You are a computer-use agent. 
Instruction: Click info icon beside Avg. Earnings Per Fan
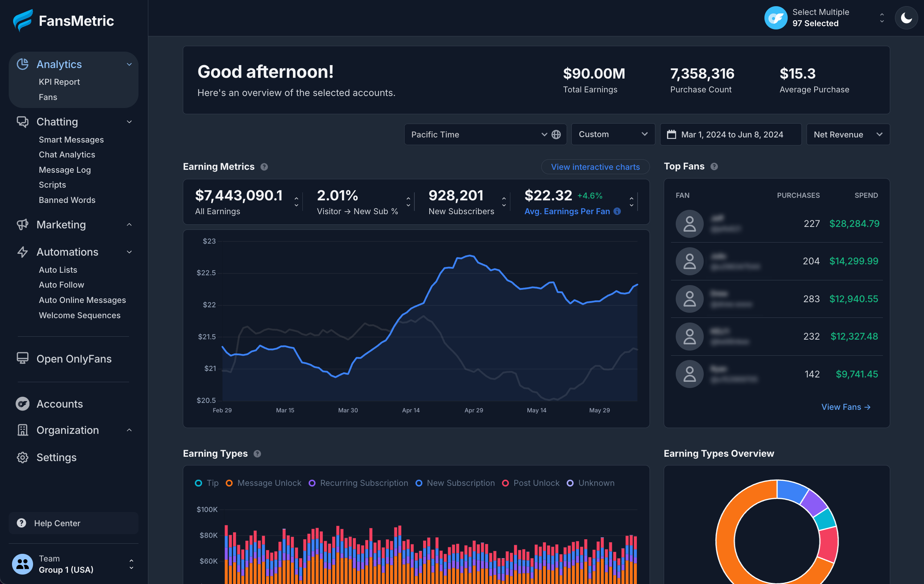click(617, 211)
